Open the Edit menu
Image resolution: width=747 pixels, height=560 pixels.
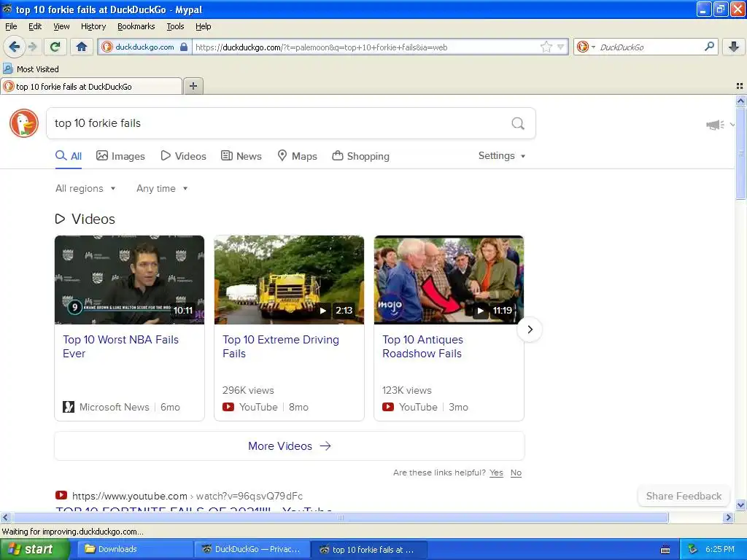35,26
